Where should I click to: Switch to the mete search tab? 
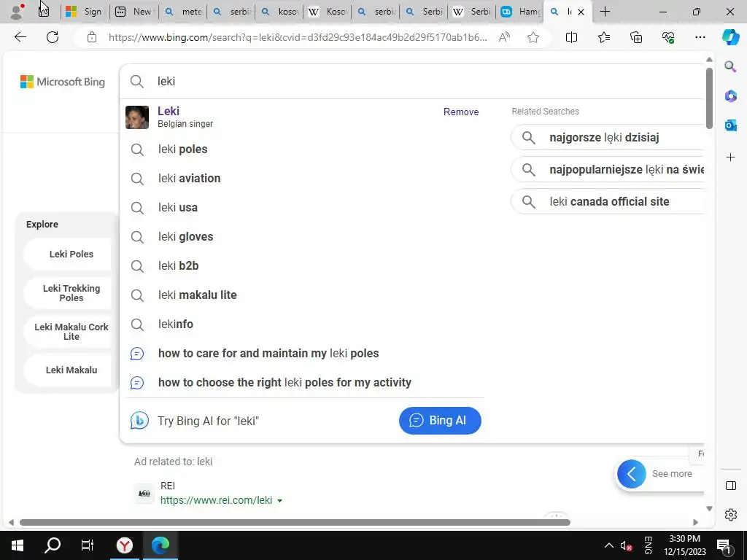tap(183, 12)
